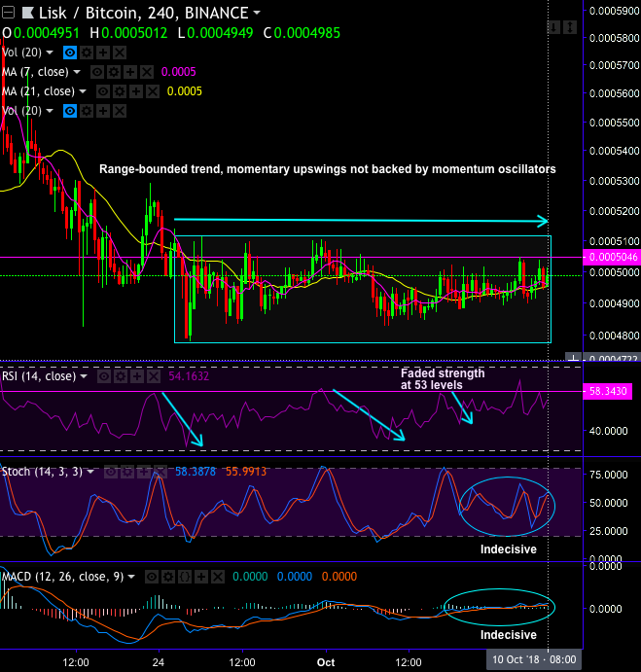Hide the MA (7, close) line
Image resolution: width=641 pixels, height=672 pixels.
[x=95, y=72]
